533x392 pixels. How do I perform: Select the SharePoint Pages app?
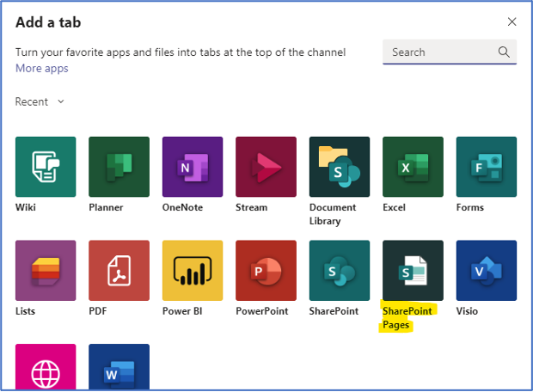(413, 270)
